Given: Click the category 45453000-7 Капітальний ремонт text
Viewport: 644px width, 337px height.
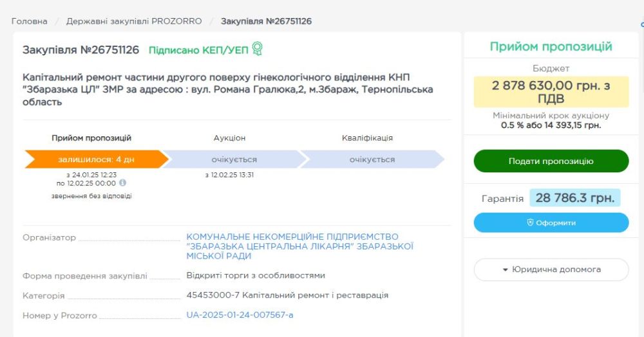Looking at the screenshot, I should 287,295.
